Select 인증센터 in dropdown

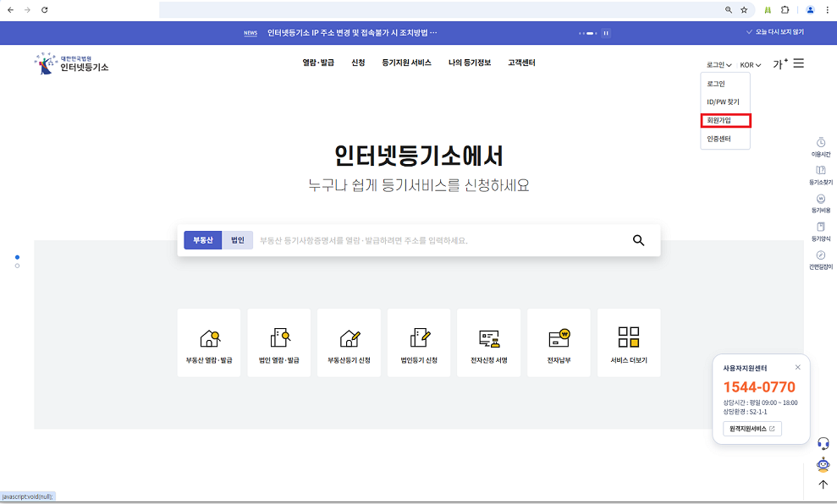tap(719, 139)
